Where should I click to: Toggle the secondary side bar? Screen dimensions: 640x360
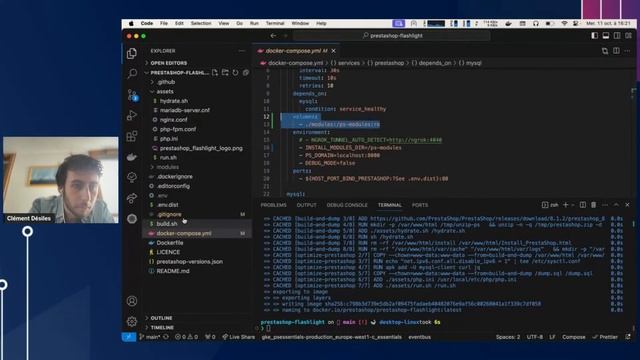pyautogui.click(x=617, y=36)
